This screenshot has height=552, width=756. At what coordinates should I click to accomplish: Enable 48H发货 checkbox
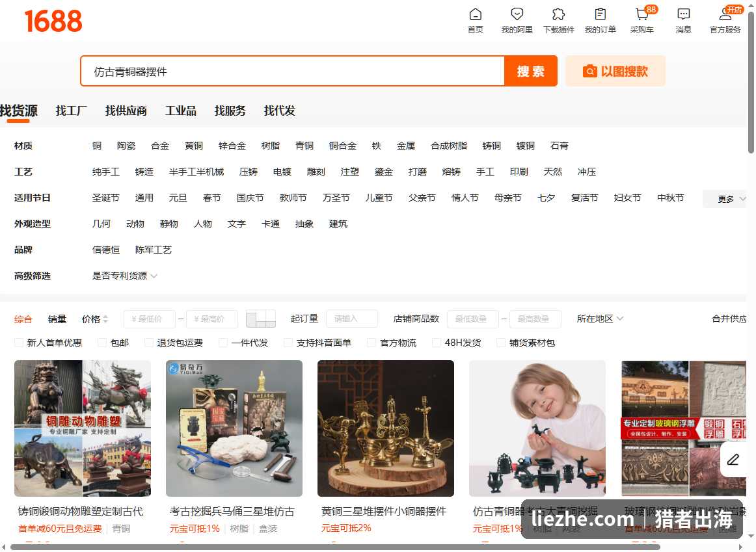pyautogui.click(x=437, y=343)
